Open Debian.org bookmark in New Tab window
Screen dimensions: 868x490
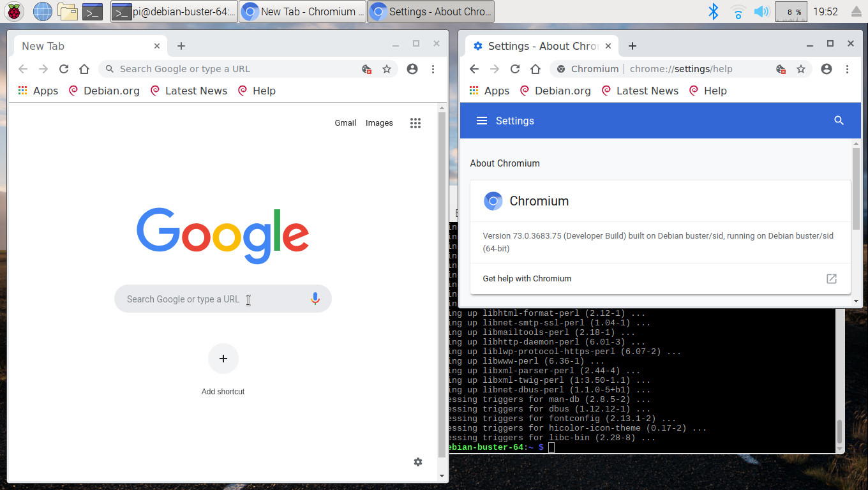click(x=104, y=91)
